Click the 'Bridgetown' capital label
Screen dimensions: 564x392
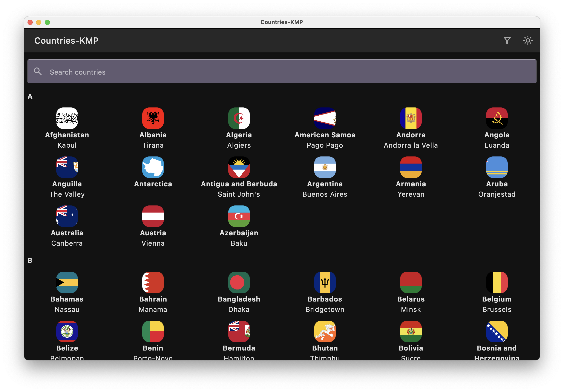coord(325,310)
